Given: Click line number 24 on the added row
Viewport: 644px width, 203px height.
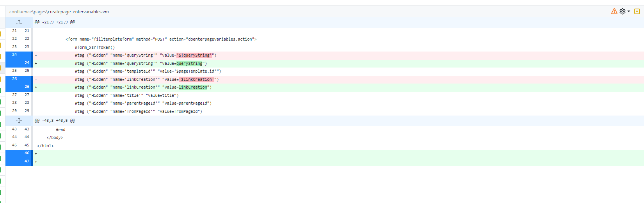Looking at the screenshot, I should click(27, 63).
